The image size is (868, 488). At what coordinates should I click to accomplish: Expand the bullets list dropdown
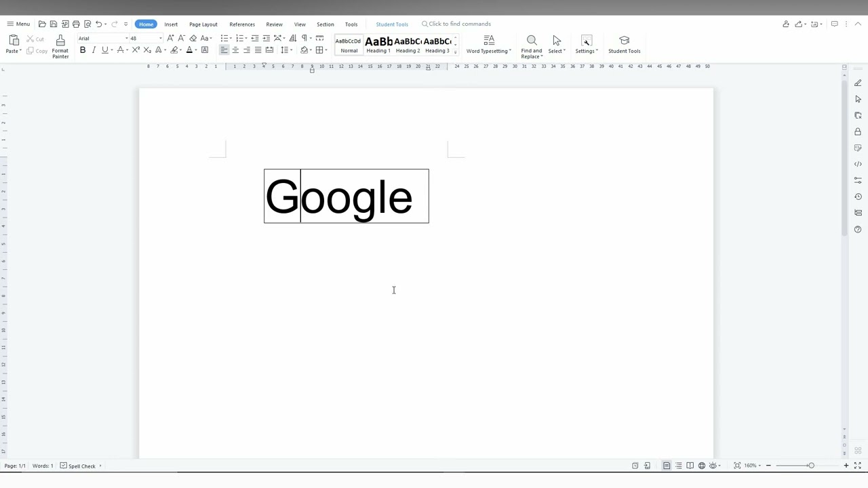pyautogui.click(x=231, y=39)
